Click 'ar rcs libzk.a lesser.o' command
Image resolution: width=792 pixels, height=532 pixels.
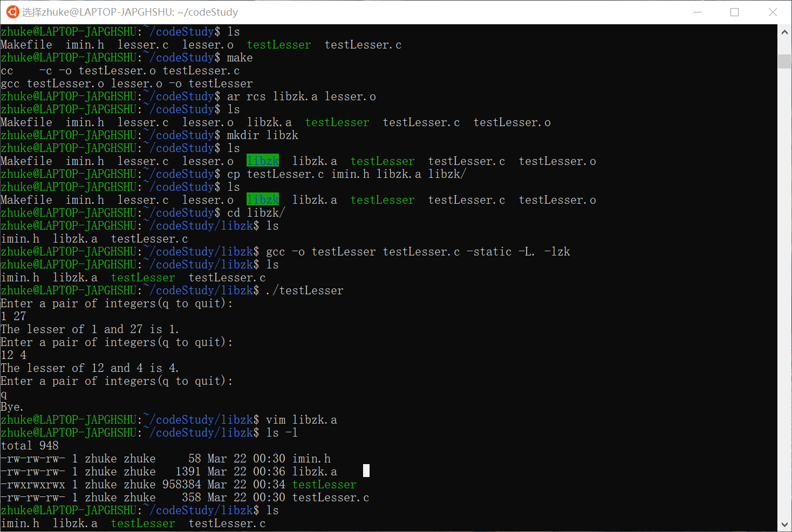pos(301,96)
